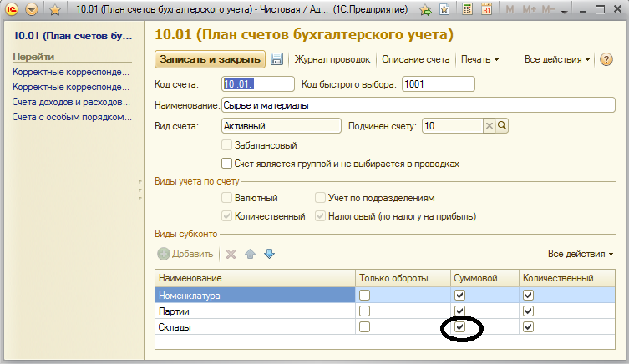Clear the Подчинен счету field with X icon
Viewport: 629px width, 364px height.
[489, 126]
